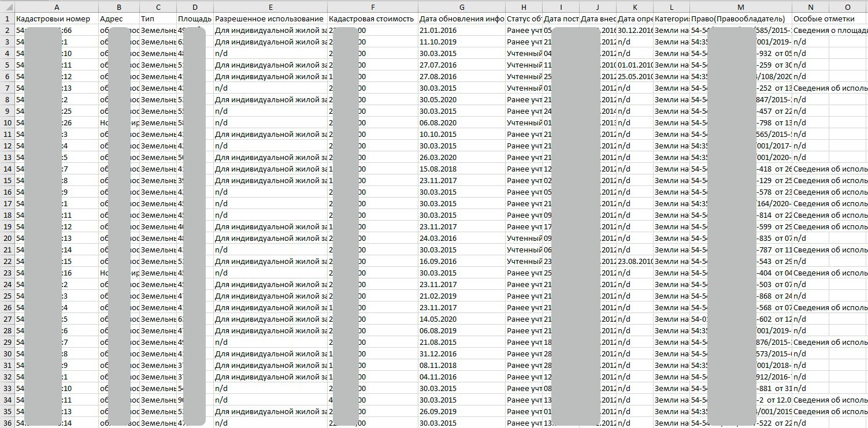Select the cell with date 30.05.2020
Screen dimensions: 868x428
click(x=462, y=99)
